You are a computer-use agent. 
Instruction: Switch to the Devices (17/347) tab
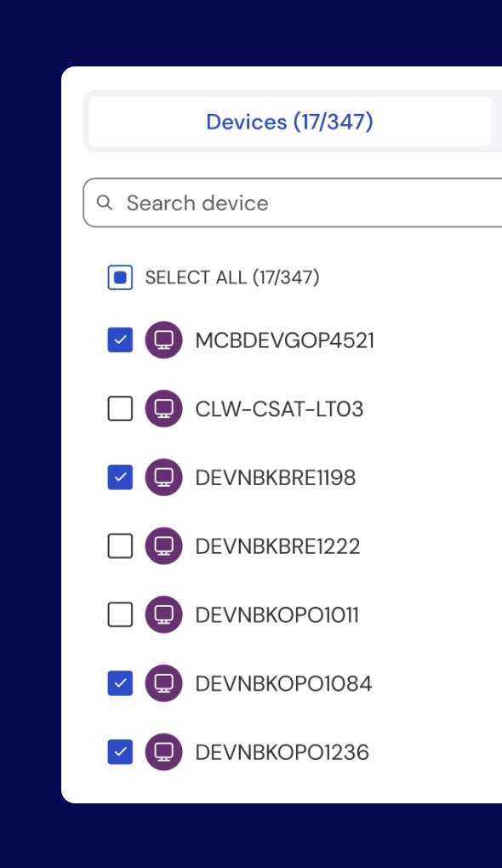pos(290,122)
